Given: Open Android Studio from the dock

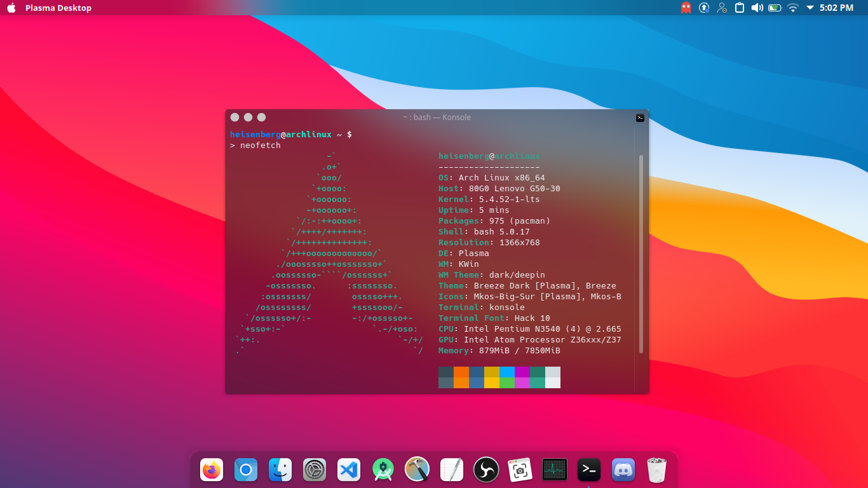Looking at the screenshot, I should click(383, 470).
